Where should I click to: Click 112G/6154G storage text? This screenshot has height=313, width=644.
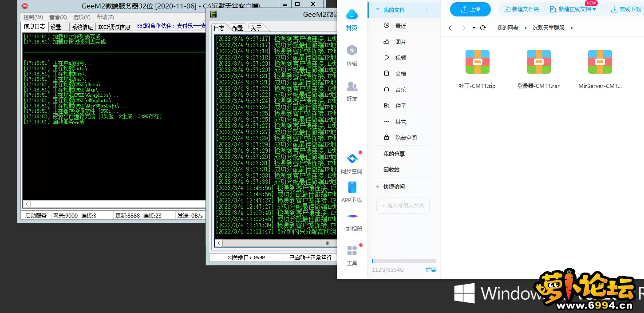[388, 270]
